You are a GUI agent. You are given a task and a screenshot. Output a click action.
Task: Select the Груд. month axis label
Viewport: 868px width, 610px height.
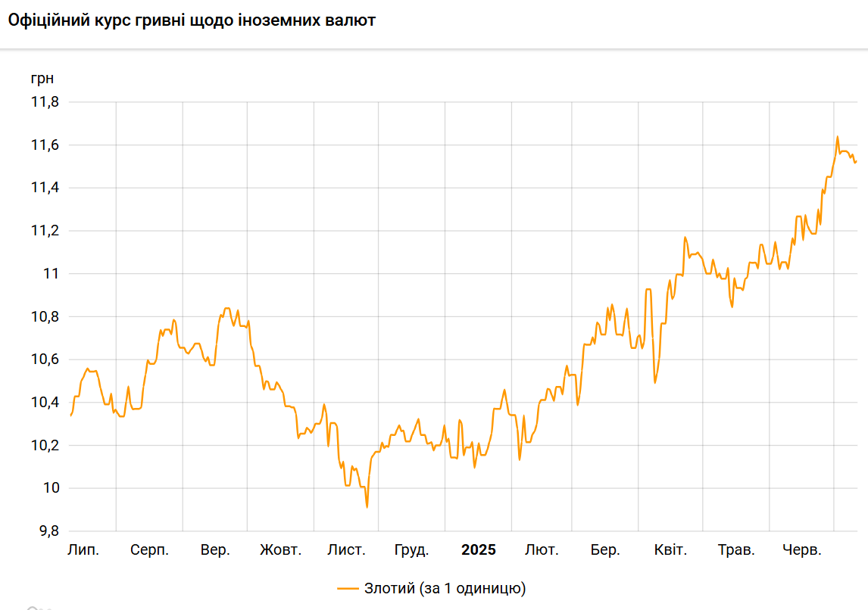point(412,550)
